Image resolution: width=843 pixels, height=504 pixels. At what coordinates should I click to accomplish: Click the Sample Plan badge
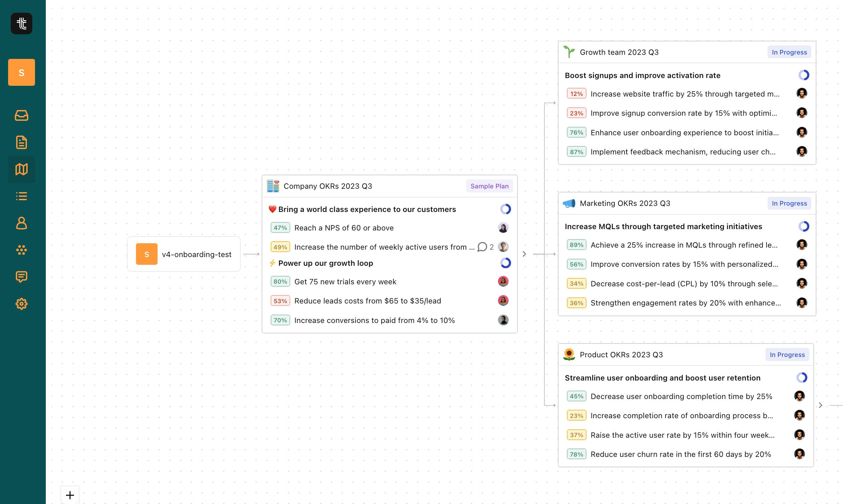[489, 186]
